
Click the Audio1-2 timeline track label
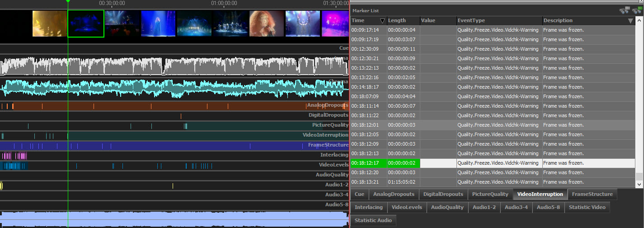337,185
